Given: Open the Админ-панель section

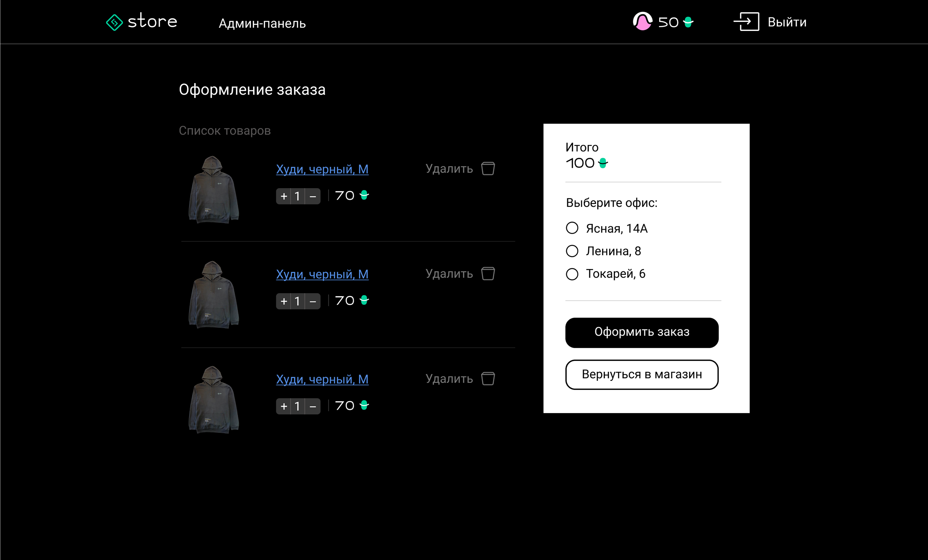Looking at the screenshot, I should coord(262,23).
